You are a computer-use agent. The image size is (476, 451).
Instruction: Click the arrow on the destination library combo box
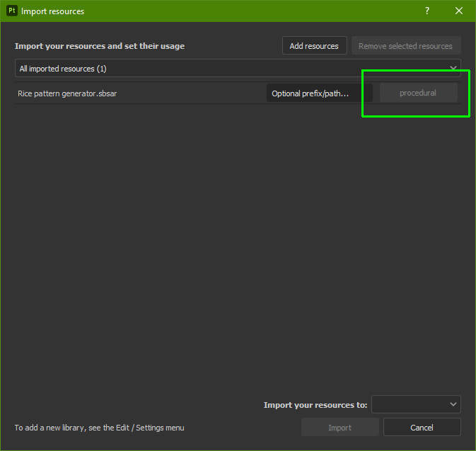point(453,404)
